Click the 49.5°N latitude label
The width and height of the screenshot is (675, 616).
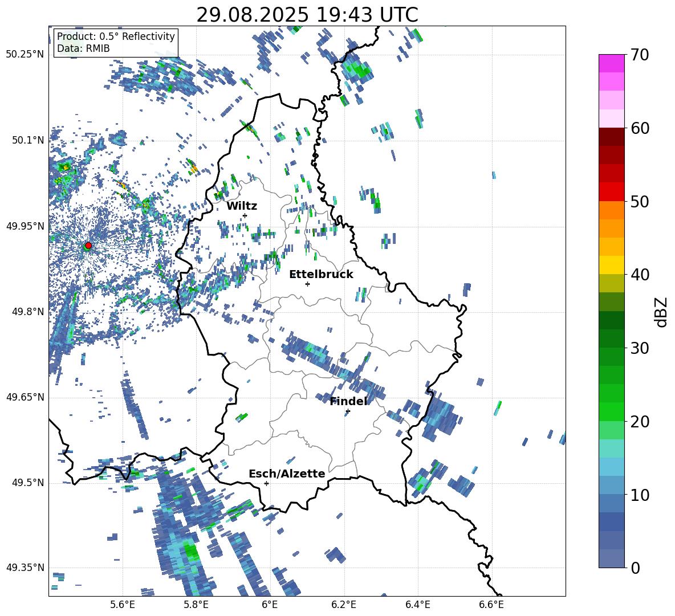28,483
